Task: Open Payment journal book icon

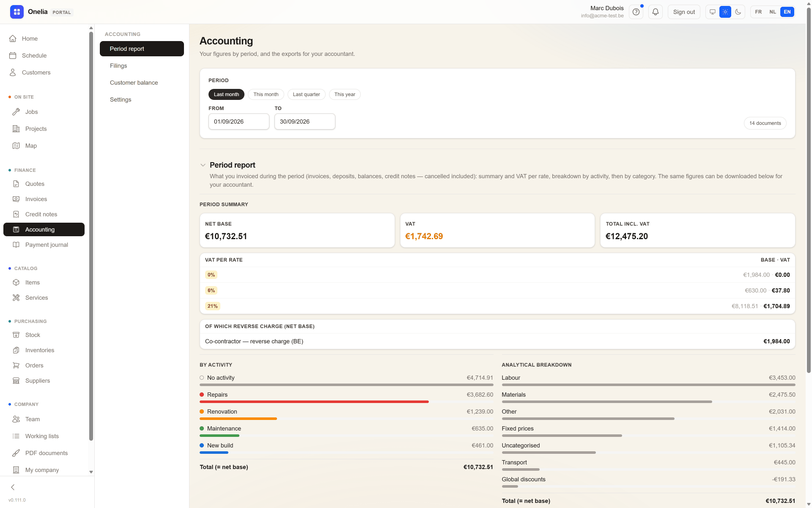Action: (x=16, y=245)
